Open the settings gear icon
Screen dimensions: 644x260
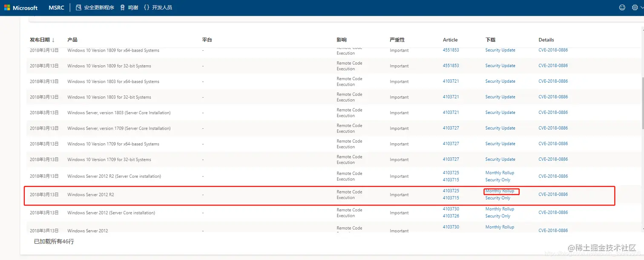pyautogui.click(x=635, y=7)
